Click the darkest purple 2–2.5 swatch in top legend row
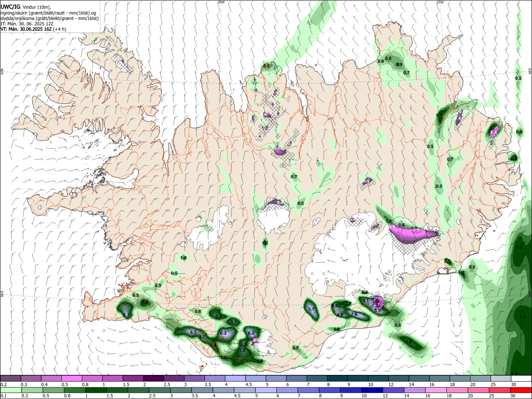 [x=153, y=379]
